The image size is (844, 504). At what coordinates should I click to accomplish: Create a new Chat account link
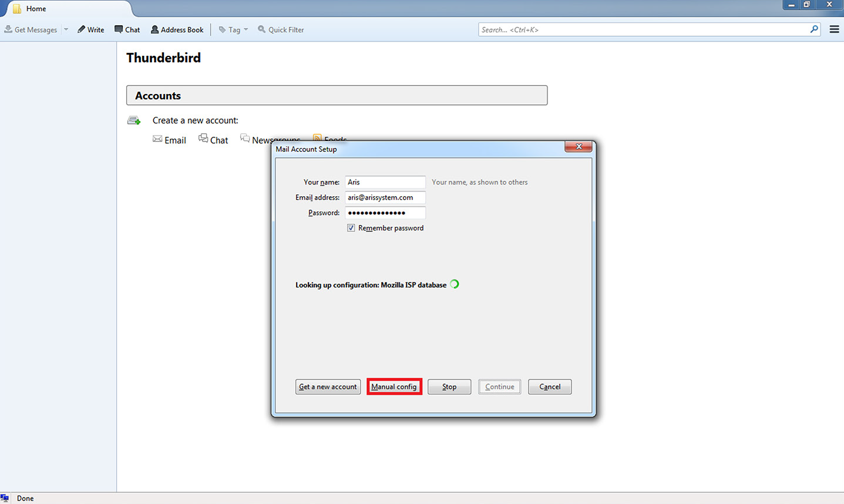click(x=218, y=140)
